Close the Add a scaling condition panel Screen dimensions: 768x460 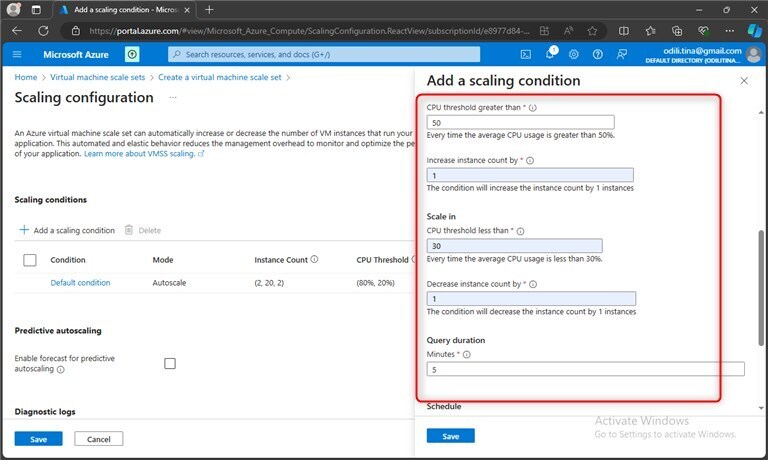point(743,80)
